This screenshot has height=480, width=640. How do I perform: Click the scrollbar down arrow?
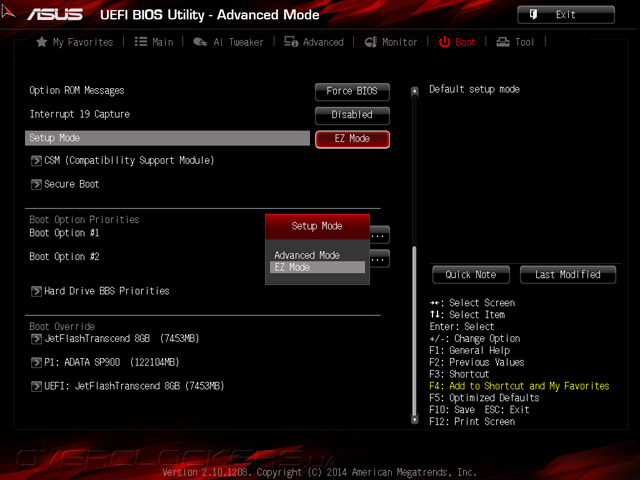[415, 419]
